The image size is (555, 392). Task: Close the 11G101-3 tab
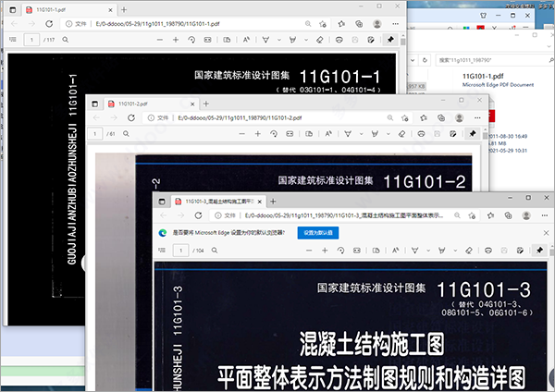[x=259, y=202]
